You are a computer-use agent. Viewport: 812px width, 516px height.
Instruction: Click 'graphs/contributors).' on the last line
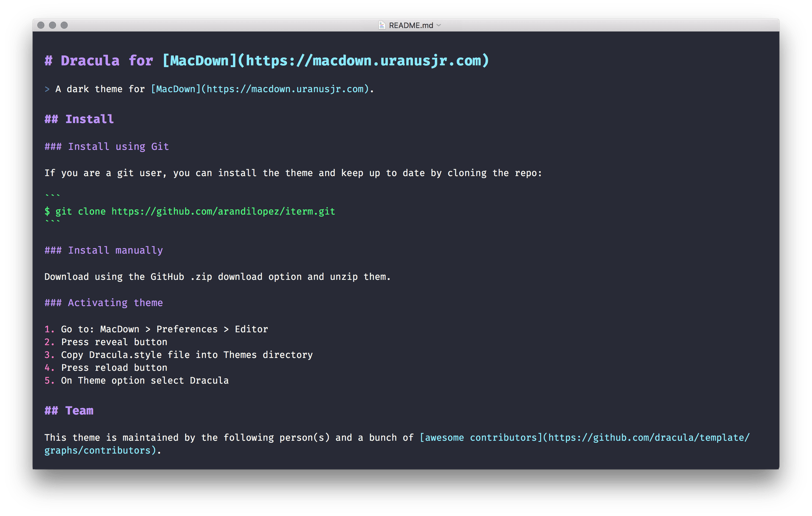(103, 450)
